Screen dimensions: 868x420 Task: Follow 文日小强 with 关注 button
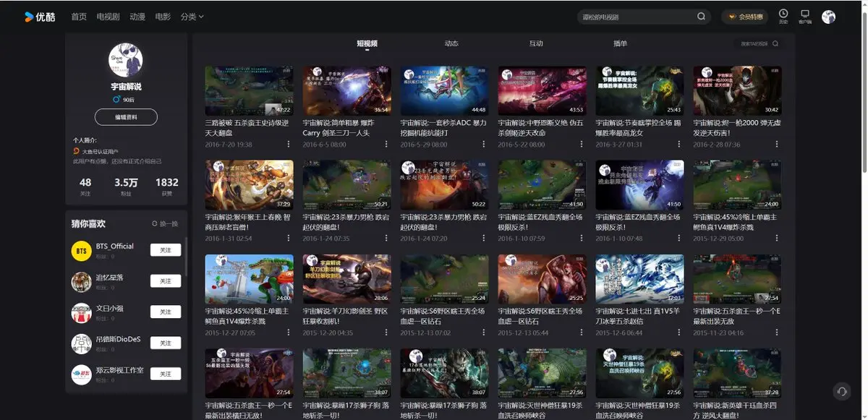coord(166,312)
